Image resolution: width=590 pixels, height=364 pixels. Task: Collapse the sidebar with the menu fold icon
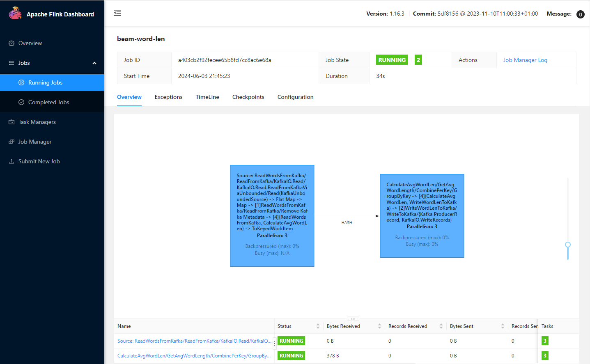tap(117, 13)
